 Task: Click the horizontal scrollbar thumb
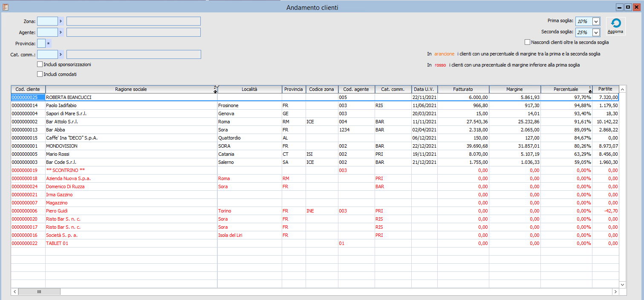coord(39,291)
